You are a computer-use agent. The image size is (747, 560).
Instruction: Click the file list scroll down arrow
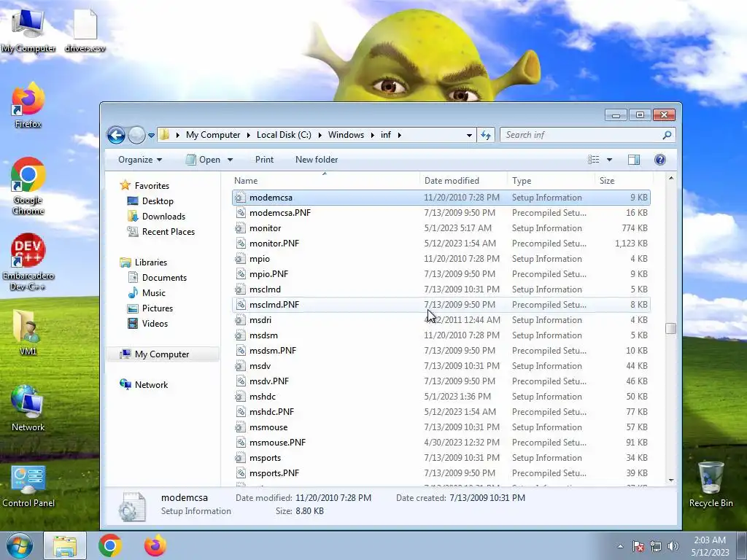click(671, 481)
